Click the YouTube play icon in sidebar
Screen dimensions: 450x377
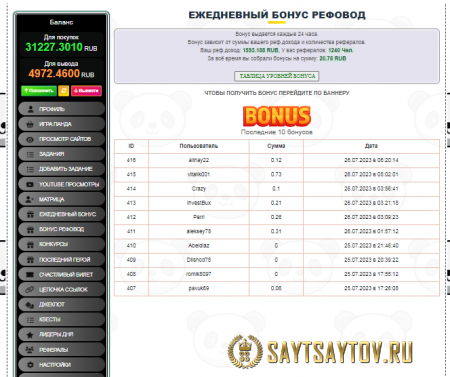(30, 184)
